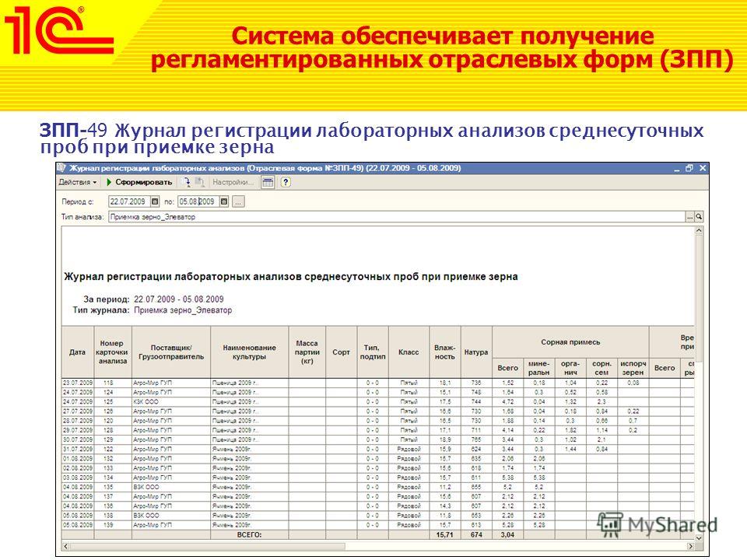Image resolution: width=747 pixels, height=560 pixels.
Task: Click total натура value 674
Action: [x=476, y=535]
